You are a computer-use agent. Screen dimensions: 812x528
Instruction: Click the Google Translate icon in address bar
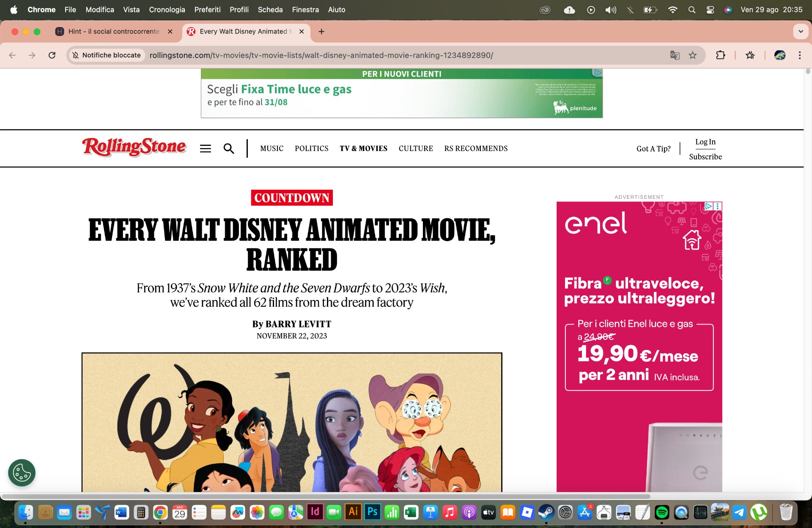pos(675,55)
